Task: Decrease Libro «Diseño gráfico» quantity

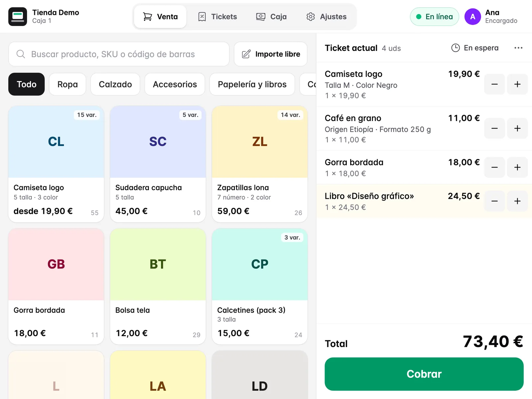Action: (494, 201)
